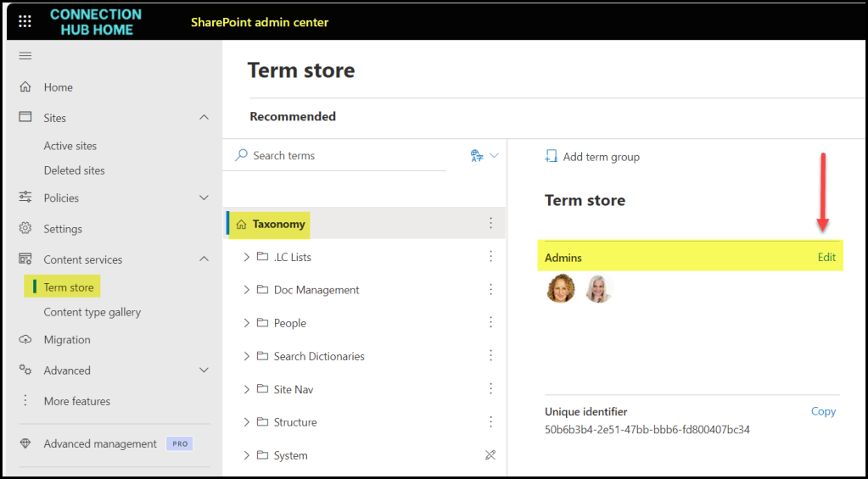Click the Migration cloud icon
This screenshot has width=868, height=479.
point(25,340)
